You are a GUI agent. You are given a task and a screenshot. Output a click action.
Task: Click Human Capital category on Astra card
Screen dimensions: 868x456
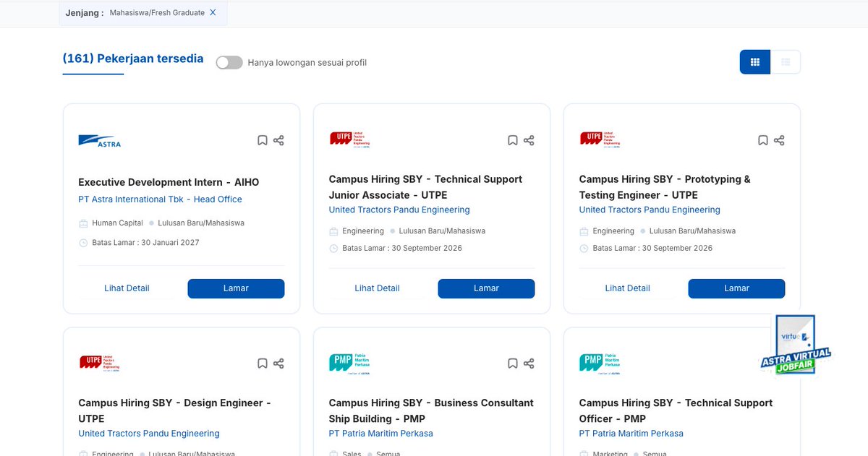click(117, 223)
